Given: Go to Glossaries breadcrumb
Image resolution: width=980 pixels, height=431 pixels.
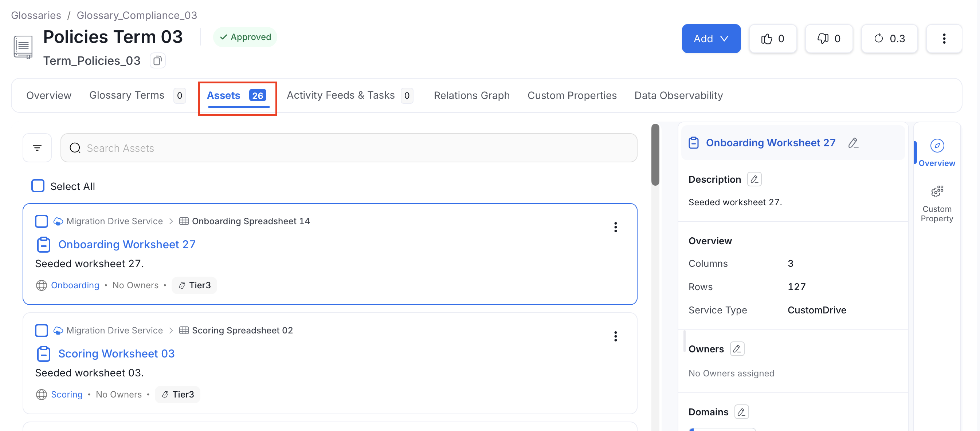Looking at the screenshot, I should tap(36, 15).
